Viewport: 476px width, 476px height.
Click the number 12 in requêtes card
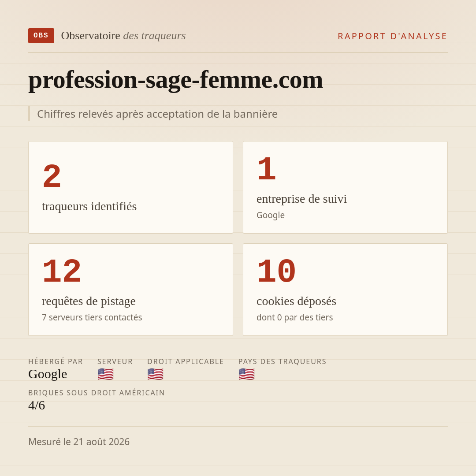pyautogui.click(x=62, y=271)
